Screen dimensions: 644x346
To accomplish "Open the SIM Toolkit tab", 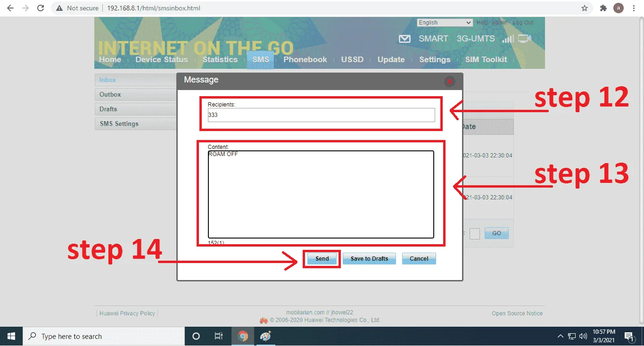I will pos(486,59).
